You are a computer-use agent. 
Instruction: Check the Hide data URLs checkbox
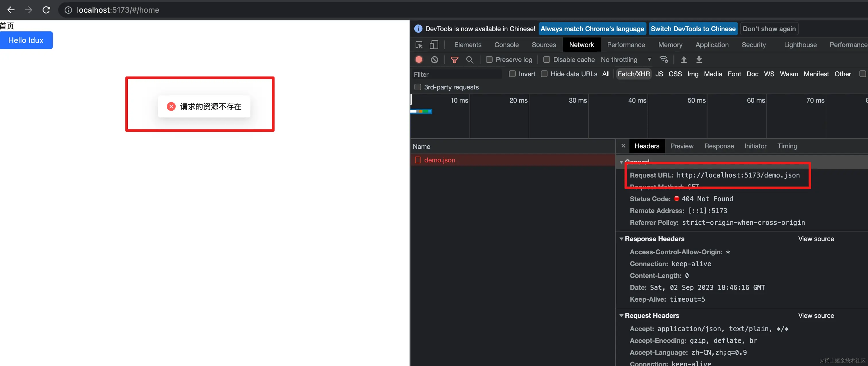(x=544, y=74)
